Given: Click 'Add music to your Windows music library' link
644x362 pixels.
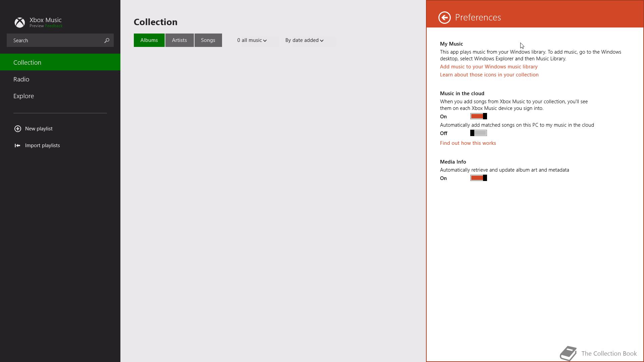Looking at the screenshot, I should (489, 67).
